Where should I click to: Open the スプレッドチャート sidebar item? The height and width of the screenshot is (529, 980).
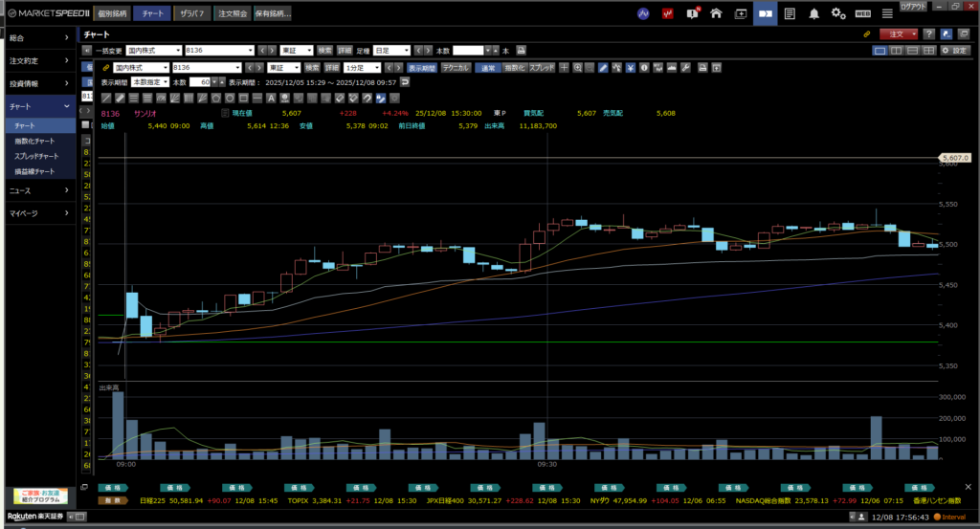coord(36,156)
